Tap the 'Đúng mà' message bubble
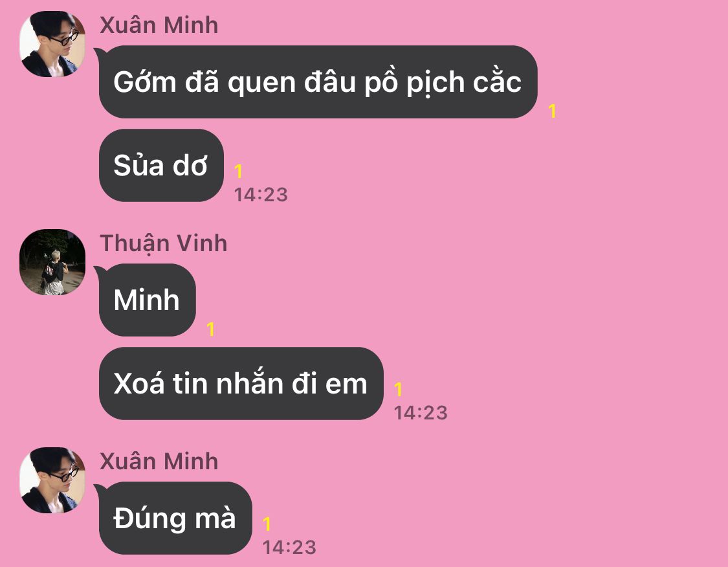This screenshot has height=567, width=728. coord(175,518)
